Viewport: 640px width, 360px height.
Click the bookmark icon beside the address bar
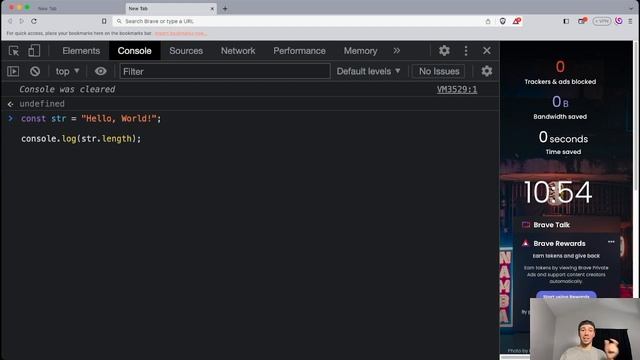point(104,21)
